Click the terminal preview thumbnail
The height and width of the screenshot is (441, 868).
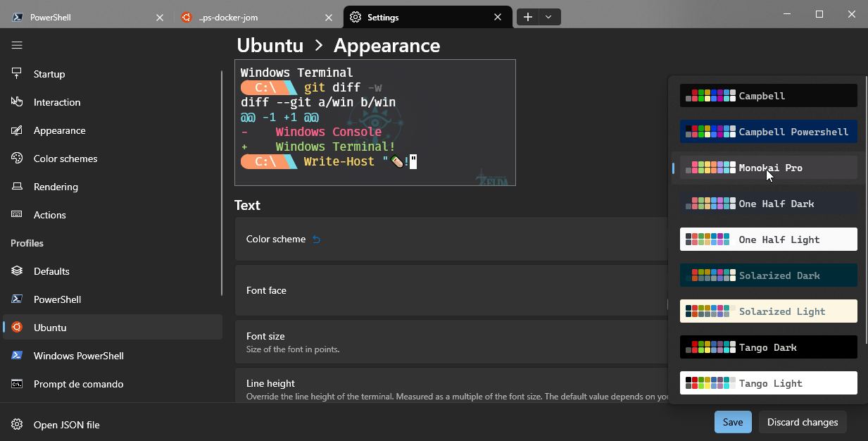pyautogui.click(x=375, y=123)
